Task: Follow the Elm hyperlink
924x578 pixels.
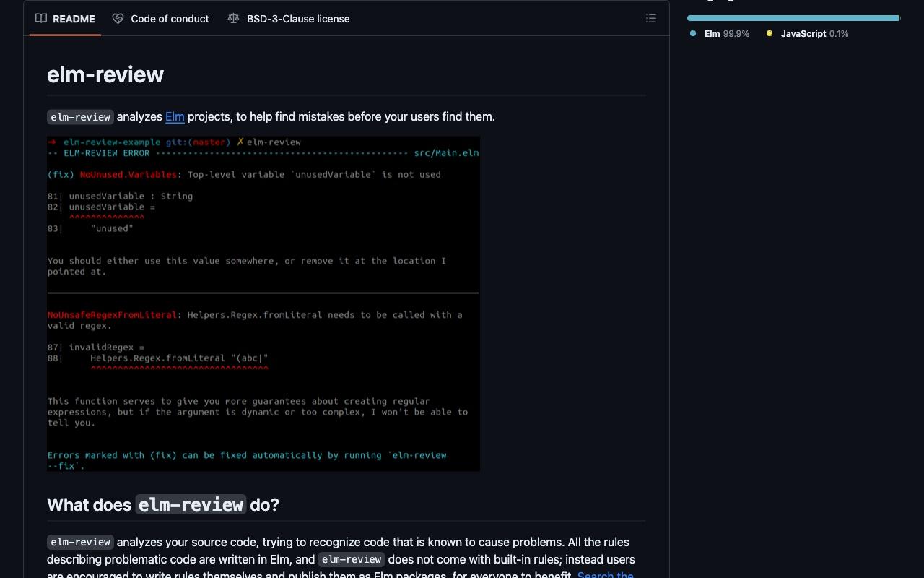Action: pyautogui.click(x=175, y=116)
